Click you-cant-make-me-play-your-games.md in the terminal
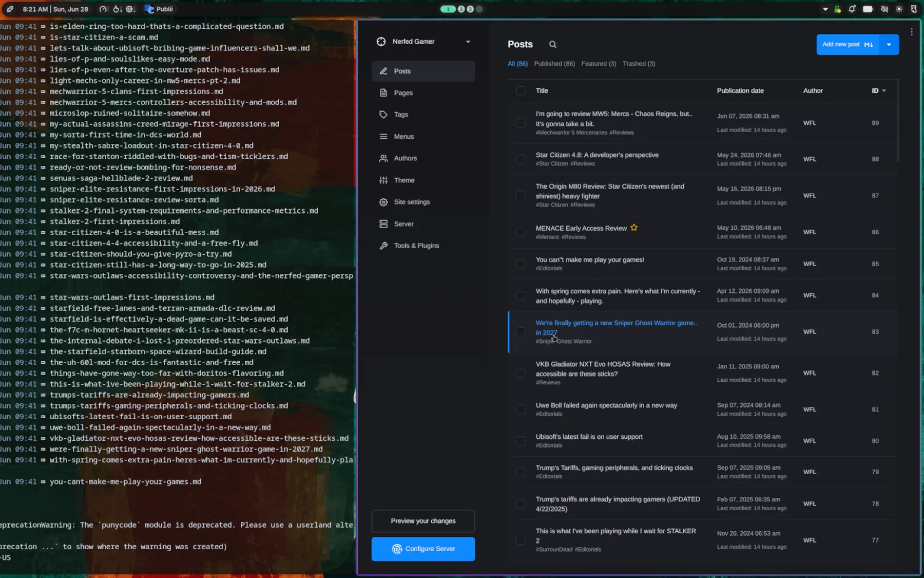Viewport: 924px width, 578px height. (x=125, y=482)
